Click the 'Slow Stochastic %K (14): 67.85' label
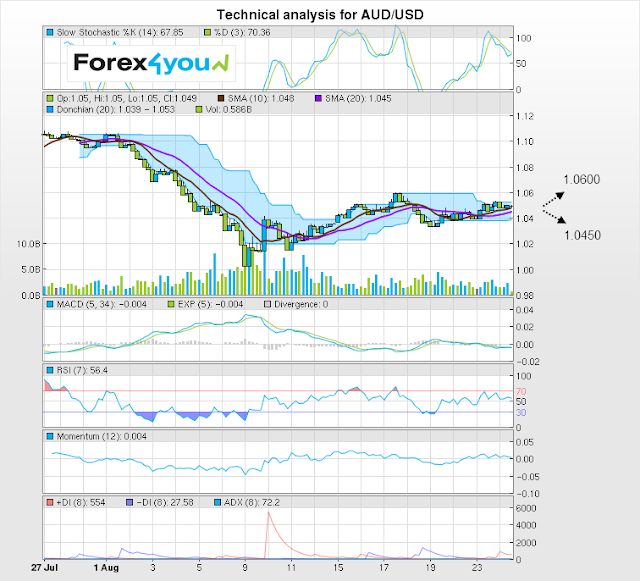This screenshot has width=640, height=581. (x=120, y=32)
